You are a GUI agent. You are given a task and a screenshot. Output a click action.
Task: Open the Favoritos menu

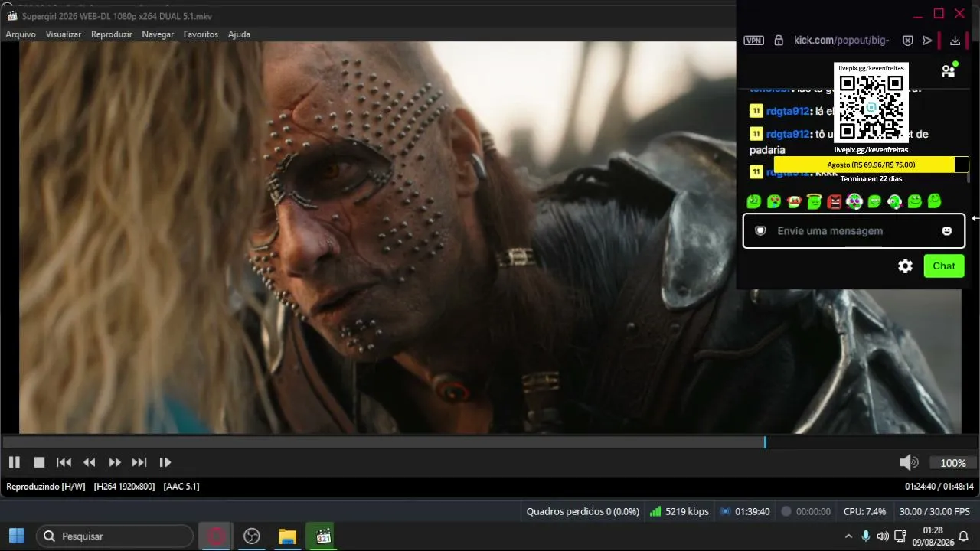[201, 34]
